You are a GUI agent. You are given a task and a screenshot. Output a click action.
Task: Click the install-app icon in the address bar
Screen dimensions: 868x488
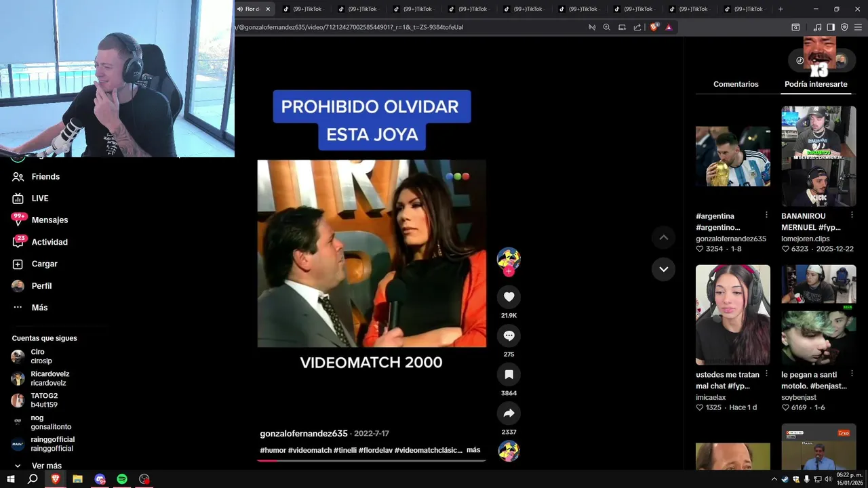[x=622, y=27]
